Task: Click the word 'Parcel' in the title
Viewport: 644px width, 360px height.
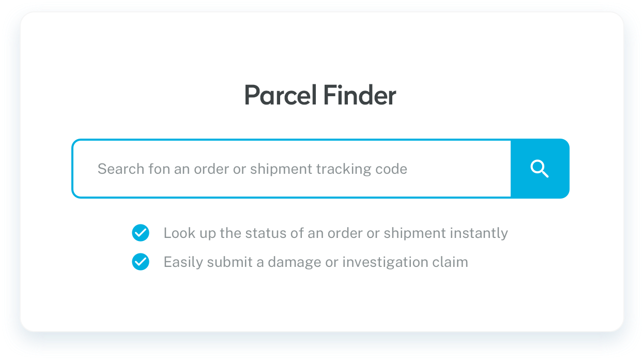Action: point(281,96)
